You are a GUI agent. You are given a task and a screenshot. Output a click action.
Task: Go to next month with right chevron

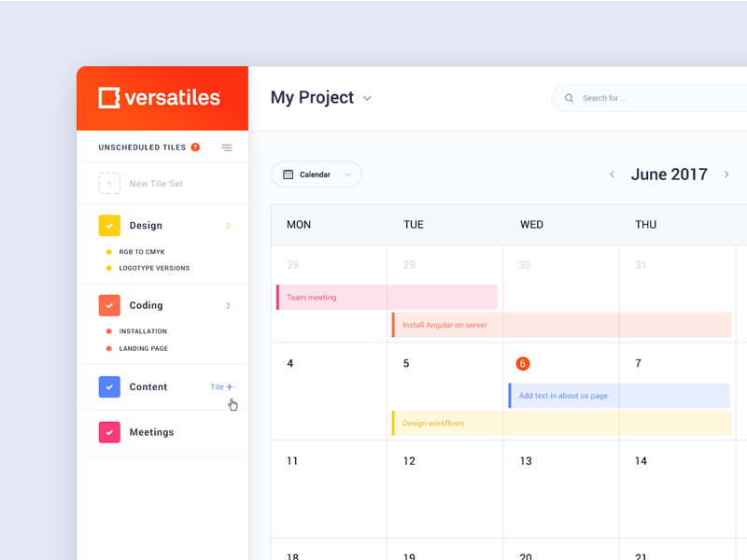(x=726, y=174)
